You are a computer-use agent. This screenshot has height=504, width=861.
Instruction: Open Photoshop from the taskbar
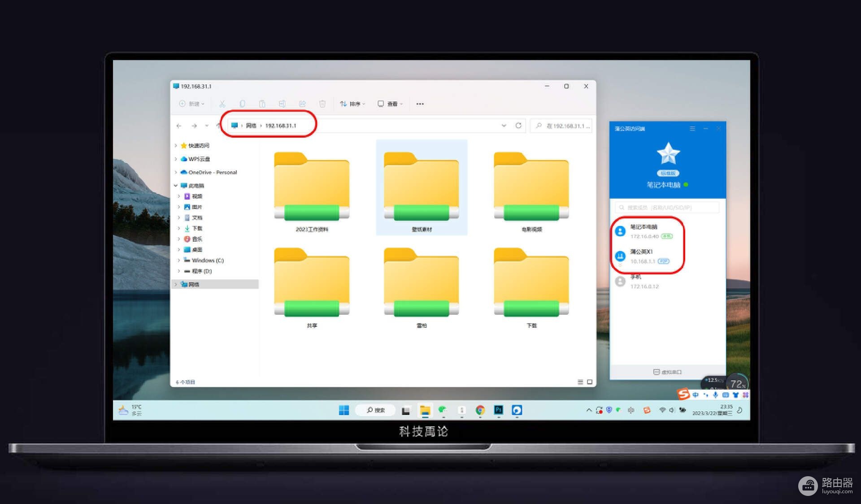498,410
